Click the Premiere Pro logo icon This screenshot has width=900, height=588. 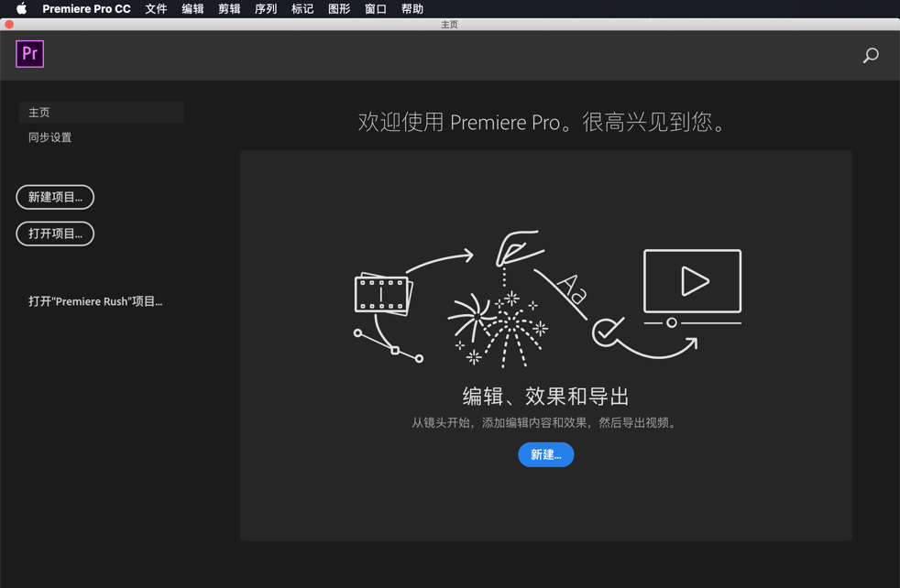(x=30, y=54)
